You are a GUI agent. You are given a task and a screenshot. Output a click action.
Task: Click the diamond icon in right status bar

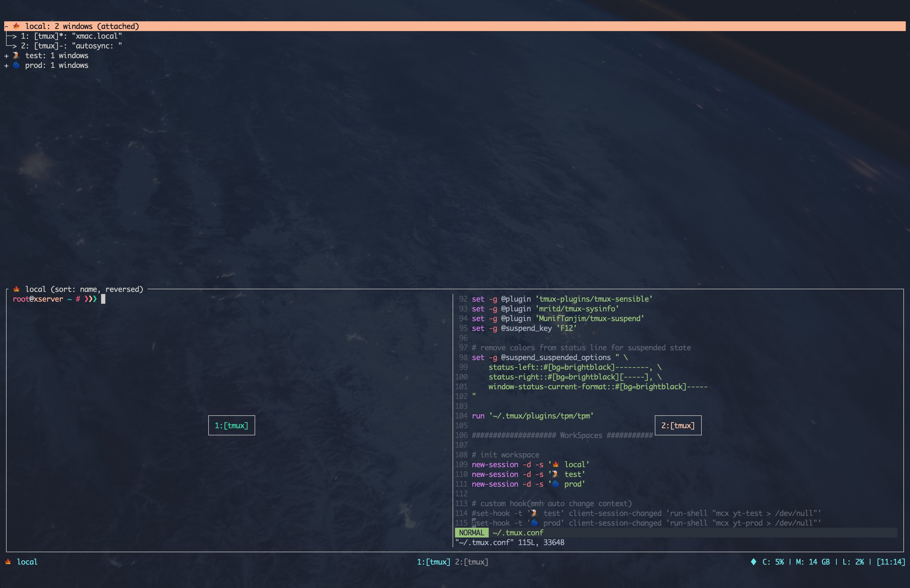pos(753,562)
